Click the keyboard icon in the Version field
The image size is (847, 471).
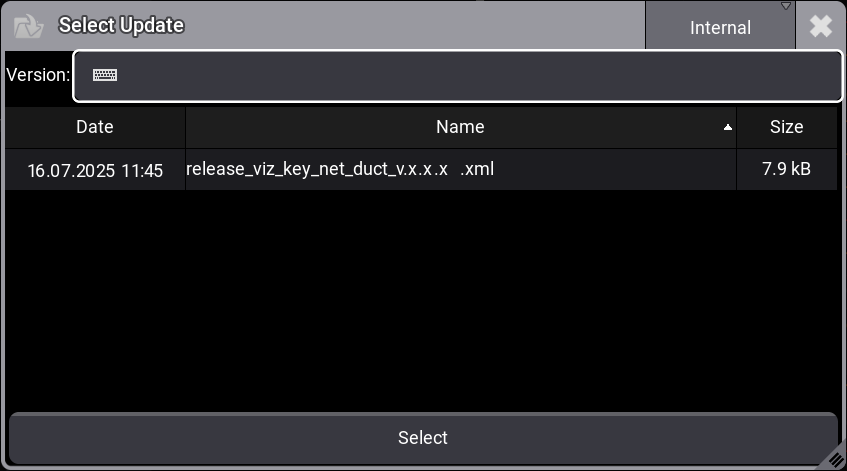coord(105,75)
